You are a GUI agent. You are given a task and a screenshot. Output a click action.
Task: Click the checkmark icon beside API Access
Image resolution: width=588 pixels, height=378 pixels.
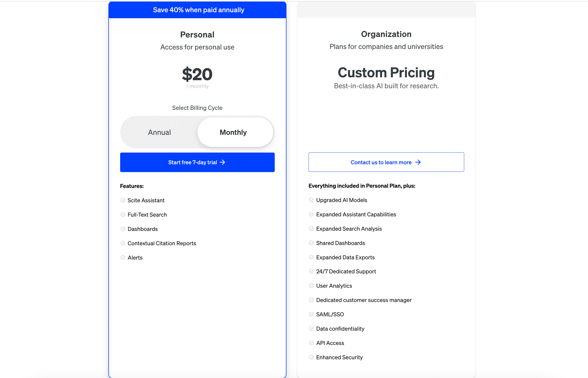coord(311,343)
